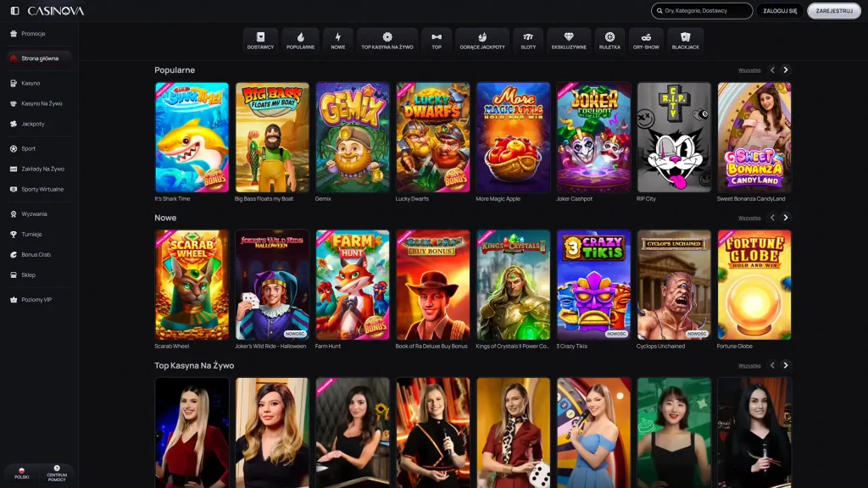Open Kings of Crystals II thumbnail

pyautogui.click(x=513, y=285)
